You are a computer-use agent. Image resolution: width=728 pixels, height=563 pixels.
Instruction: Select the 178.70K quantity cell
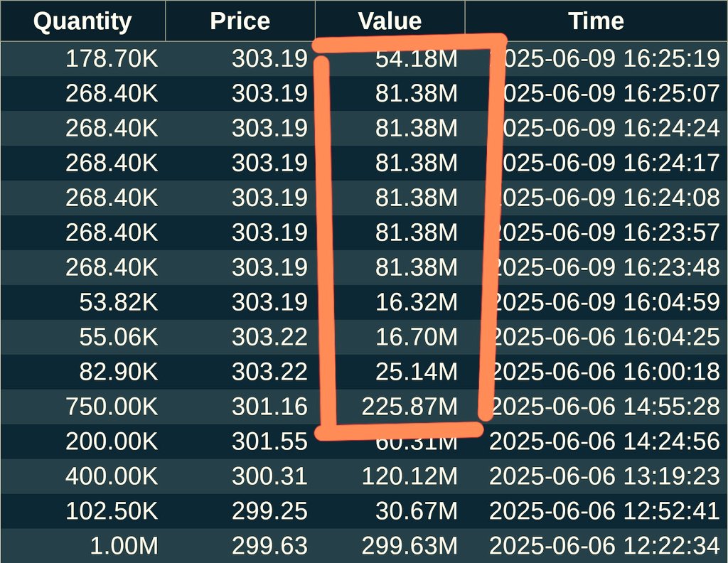click(x=112, y=59)
